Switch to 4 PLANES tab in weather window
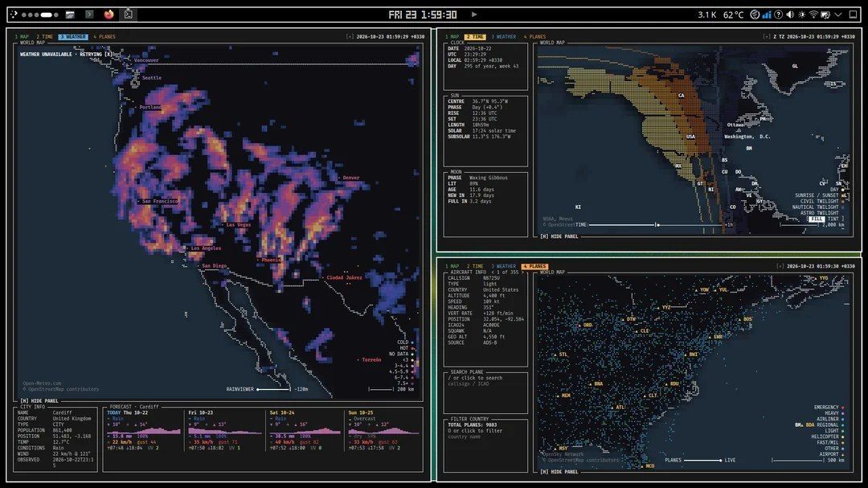The height and width of the screenshot is (488, 868). [x=104, y=36]
